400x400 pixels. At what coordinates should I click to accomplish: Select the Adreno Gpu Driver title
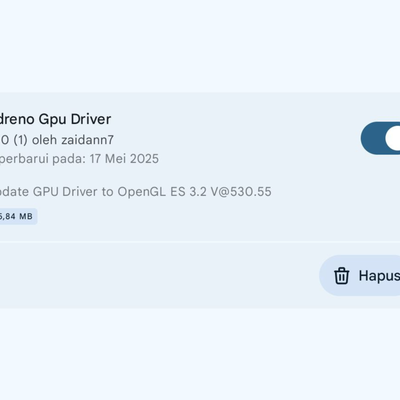54,119
